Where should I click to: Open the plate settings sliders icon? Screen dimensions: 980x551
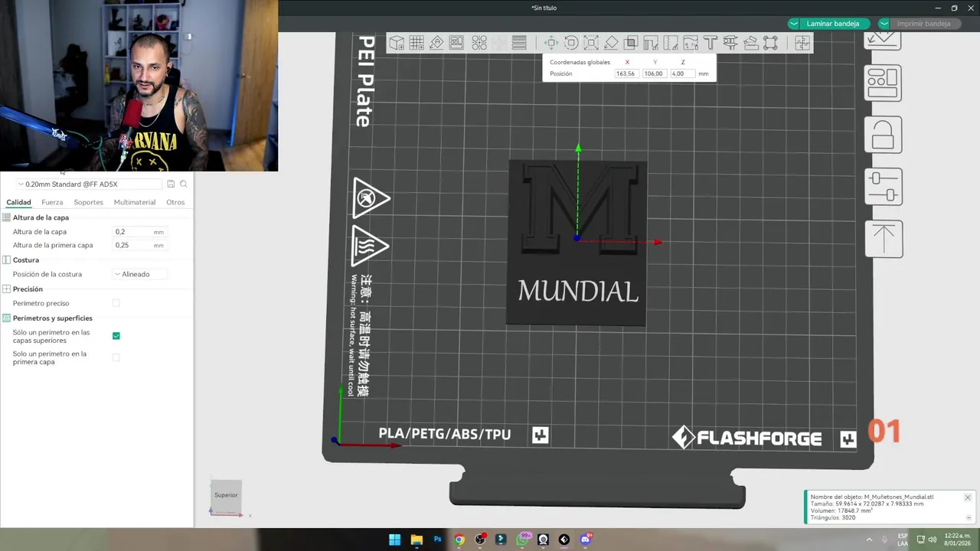pyautogui.click(x=883, y=187)
